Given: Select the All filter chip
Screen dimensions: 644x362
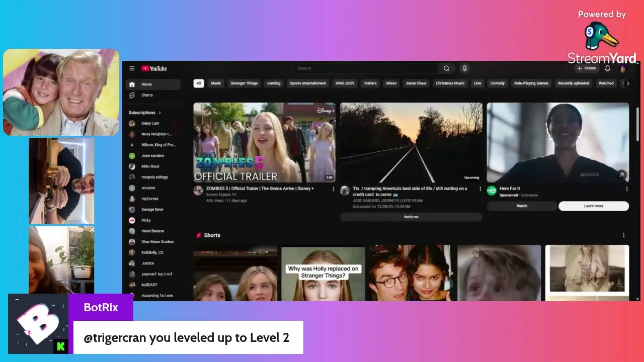Looking at the screenshot, I should 199,83.
